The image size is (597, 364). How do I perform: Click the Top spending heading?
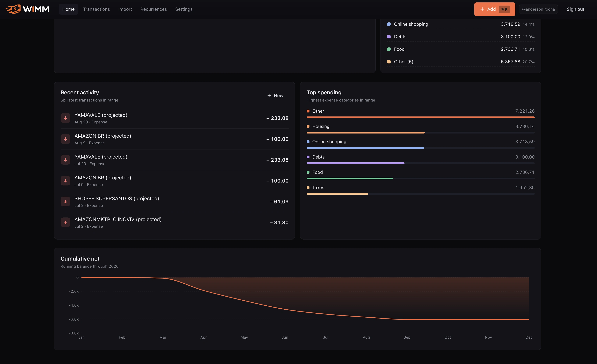pos(324,92)
